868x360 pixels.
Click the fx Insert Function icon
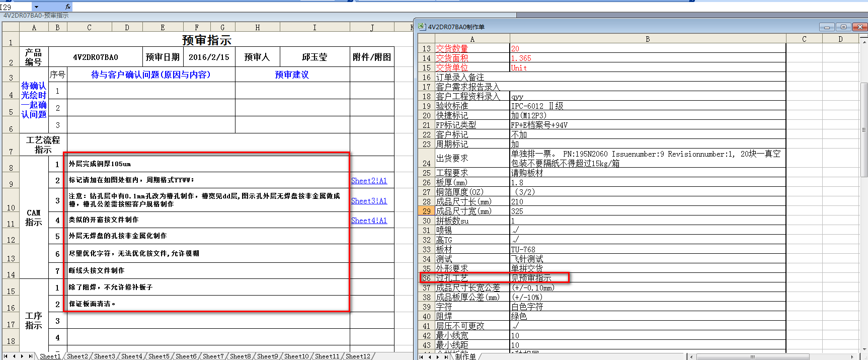pyautogui.click(x=68, y=7)
